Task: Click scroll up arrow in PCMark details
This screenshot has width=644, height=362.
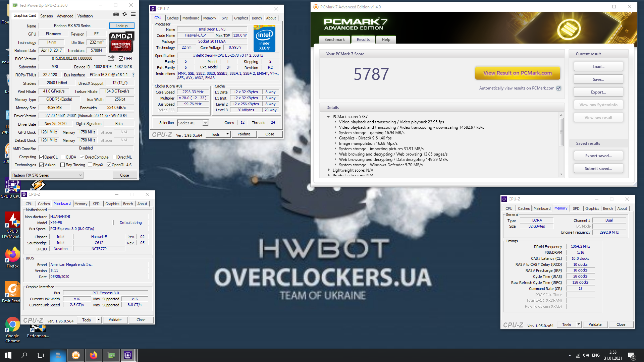Action: tap(561, 115)
